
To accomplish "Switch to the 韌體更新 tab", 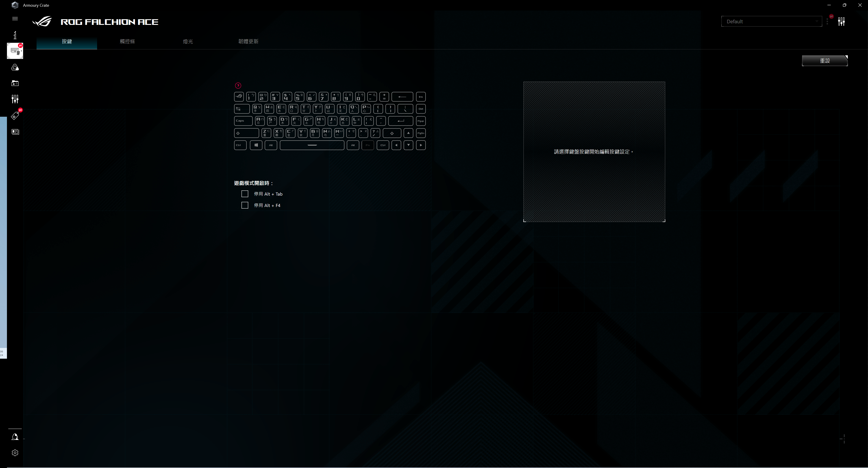I will [x=248, y=41].
